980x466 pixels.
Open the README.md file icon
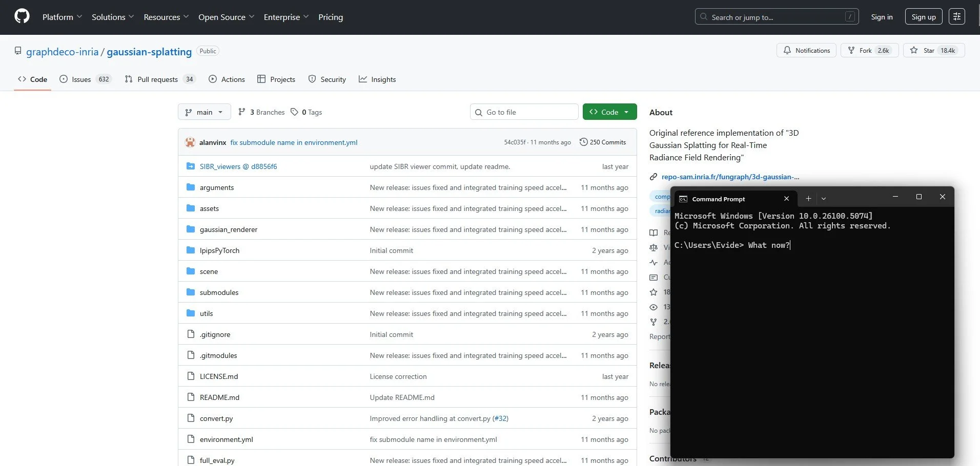191,397
